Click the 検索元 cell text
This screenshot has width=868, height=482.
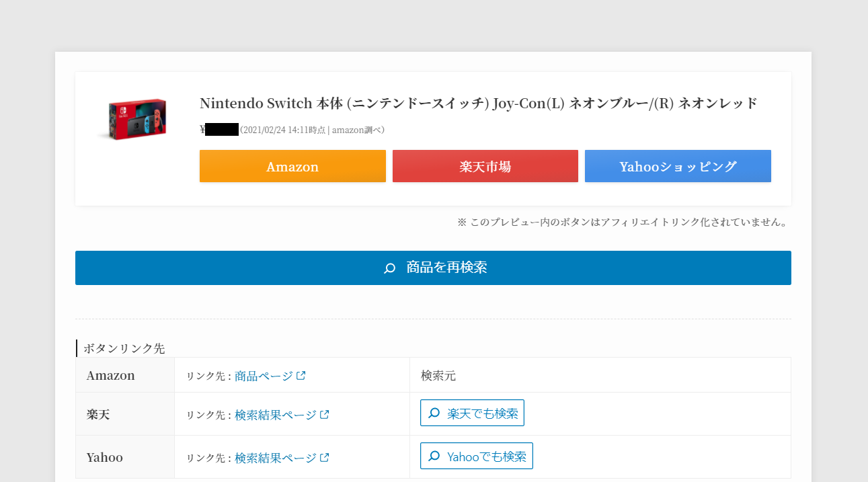pyautogui.click(x=438, y=376)
